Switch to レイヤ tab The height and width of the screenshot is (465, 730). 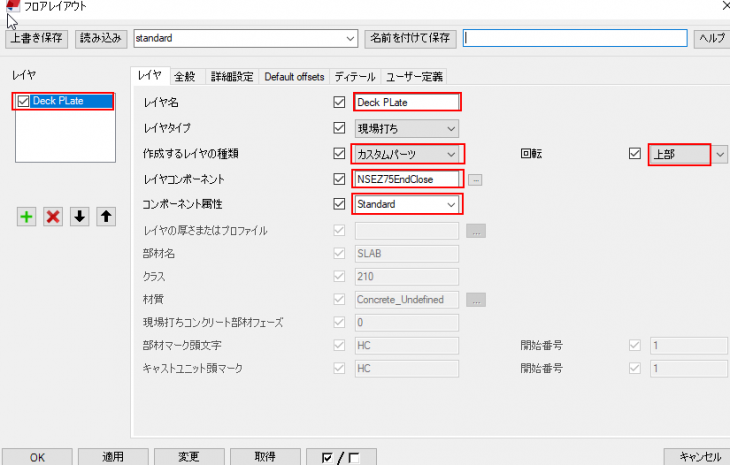(150, 76)
